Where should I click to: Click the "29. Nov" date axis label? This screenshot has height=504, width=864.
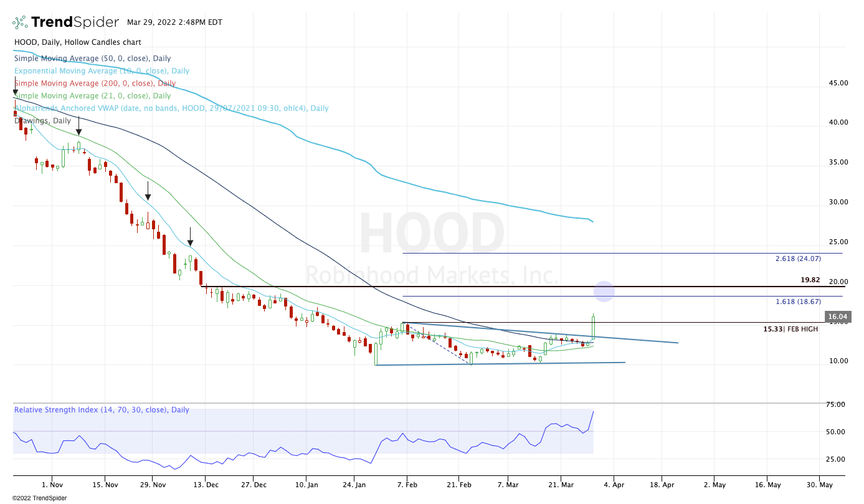point(152,485)
